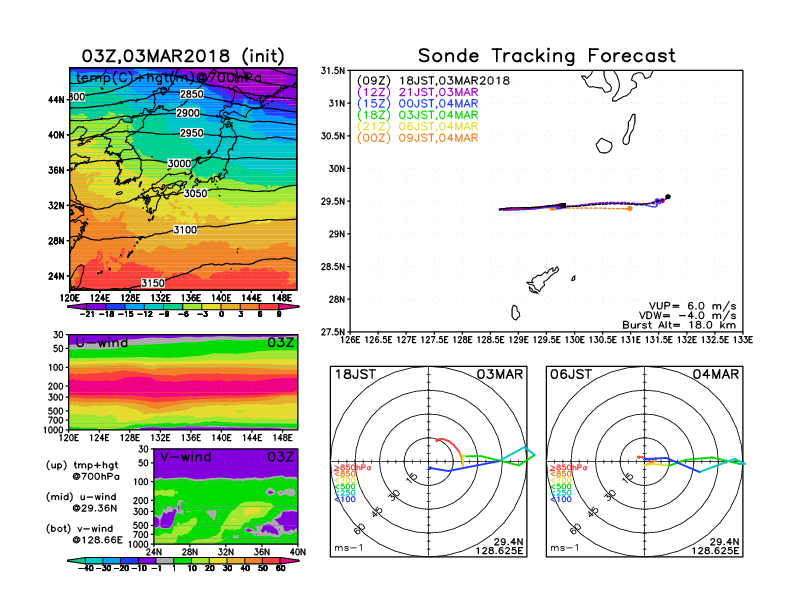The height and width of the screenshot is (612, 792).
Task: Click the "03Z" label in the V-wind panel
Action: click(280, 457)
